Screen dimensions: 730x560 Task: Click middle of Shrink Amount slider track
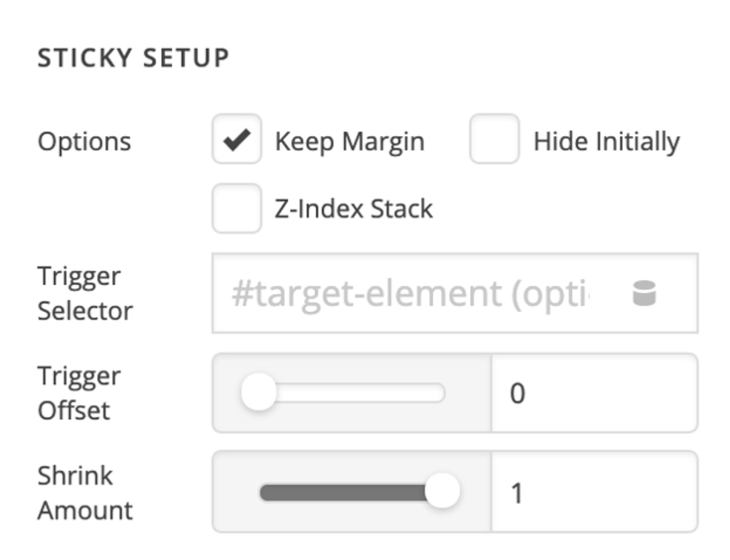pyautogui.click(x=350, y=492)
